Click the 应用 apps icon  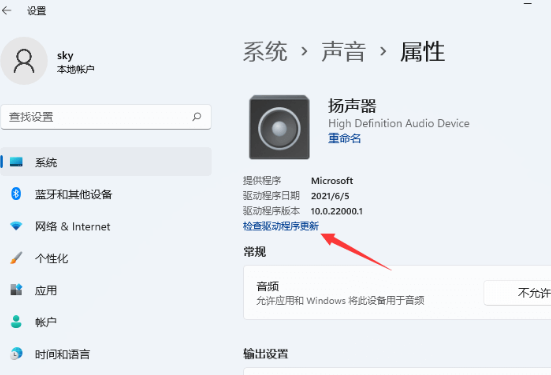point(16,290)
